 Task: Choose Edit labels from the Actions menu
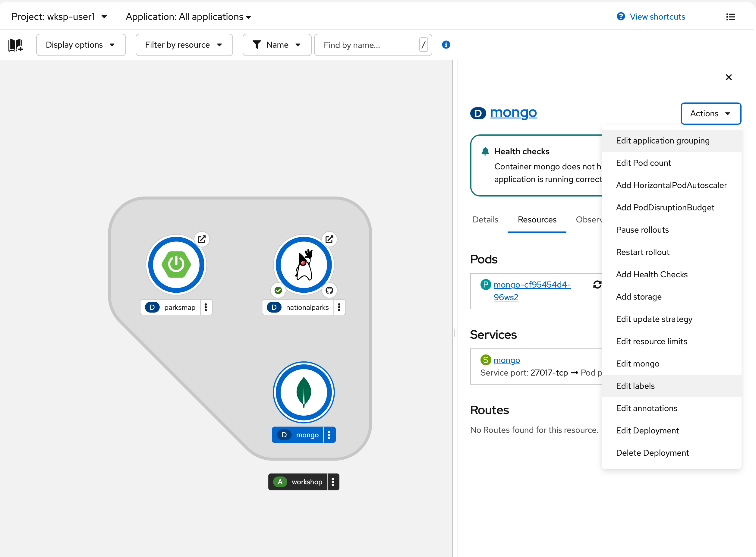pos(635,386)
